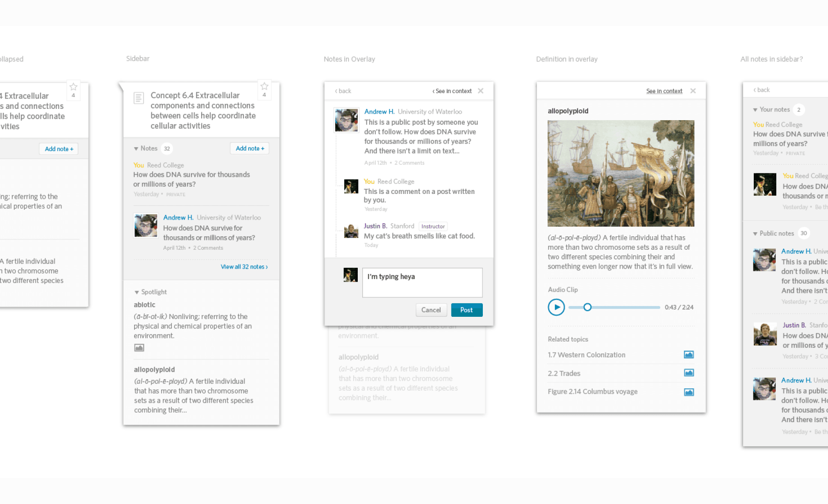This screenshot has width=828, height=504.
Task: Post the typed comment
Action: (x=466, y=310)
